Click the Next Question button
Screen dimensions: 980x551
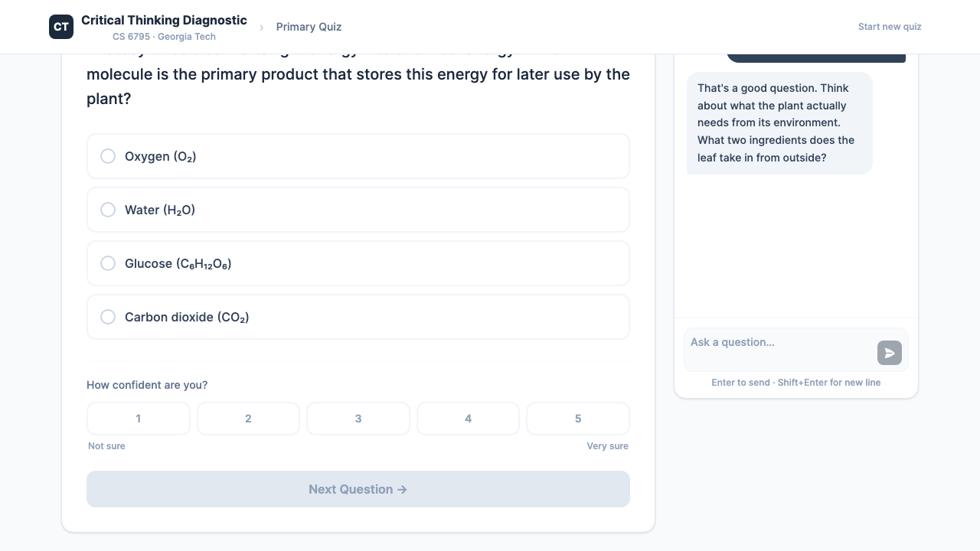pyautogui.click(x=358, y=489)
